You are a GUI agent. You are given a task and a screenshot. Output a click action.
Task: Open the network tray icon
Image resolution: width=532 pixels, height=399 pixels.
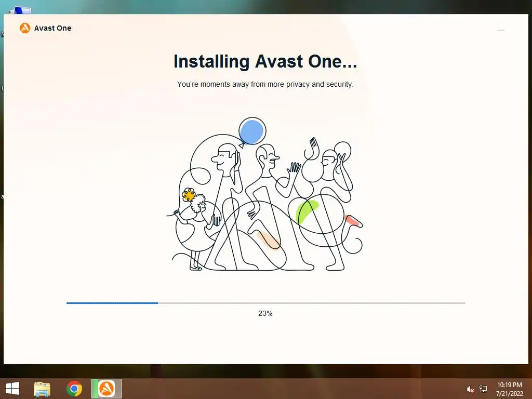point(483,389)
